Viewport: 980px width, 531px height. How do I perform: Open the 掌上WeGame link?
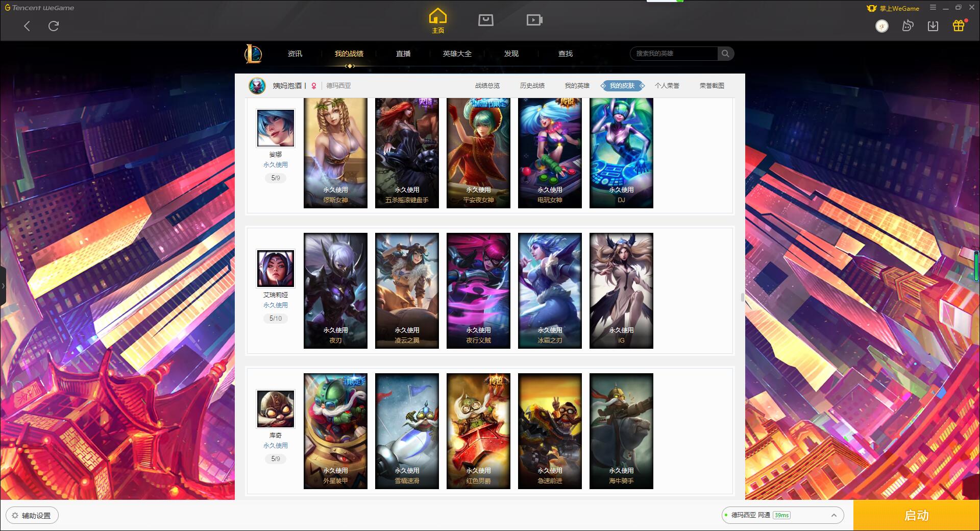point(893,8)
